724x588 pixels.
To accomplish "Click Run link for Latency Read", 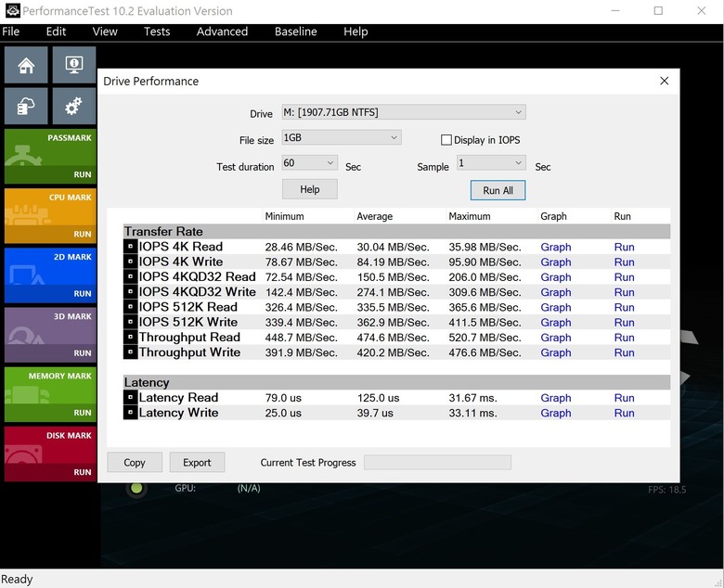I will (625, 398).
